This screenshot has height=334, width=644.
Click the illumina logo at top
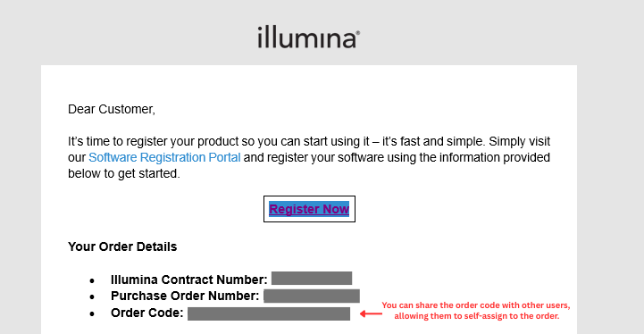(309, 38)
